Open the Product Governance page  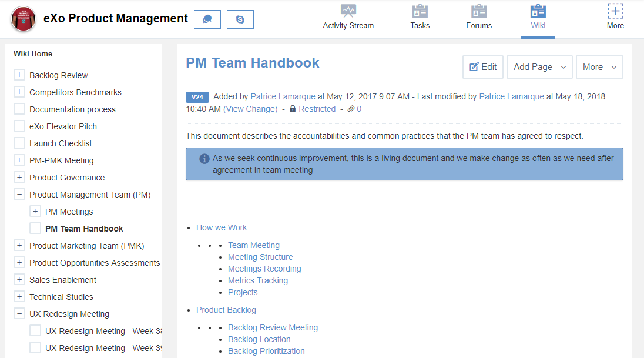click(67, 178)
